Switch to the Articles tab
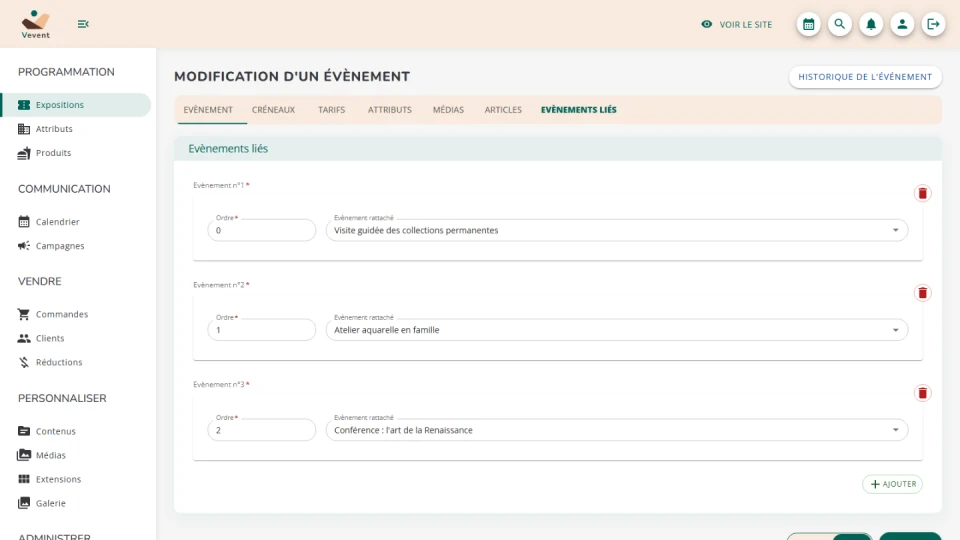The height and width of the screenshot is (540, 960). pos(503,110)
